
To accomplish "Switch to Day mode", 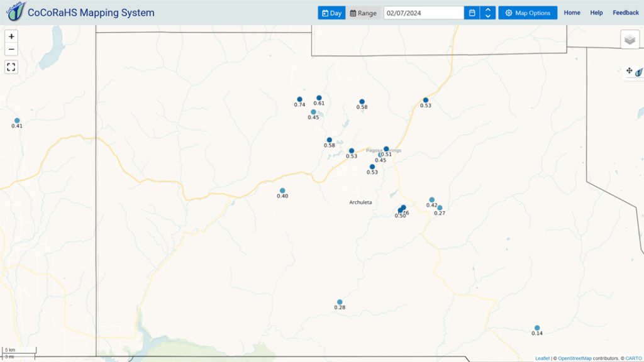I will pos(331,13).
